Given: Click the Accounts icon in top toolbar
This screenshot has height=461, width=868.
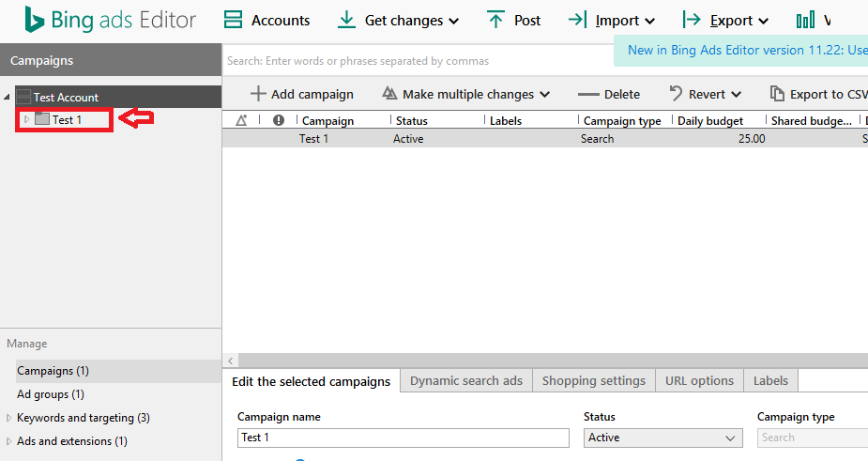Looking at the screenshot, I should coord(233,20).
